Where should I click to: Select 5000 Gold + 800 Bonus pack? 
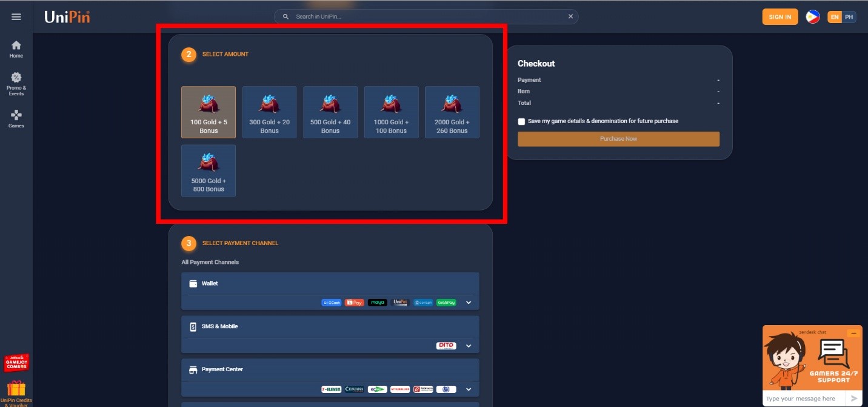(209, 170)
